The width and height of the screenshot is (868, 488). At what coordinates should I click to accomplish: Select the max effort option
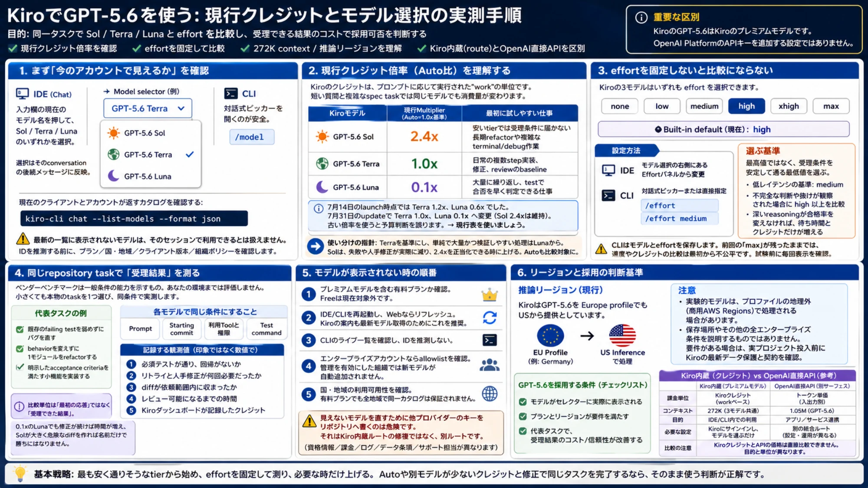coord(831,106)
